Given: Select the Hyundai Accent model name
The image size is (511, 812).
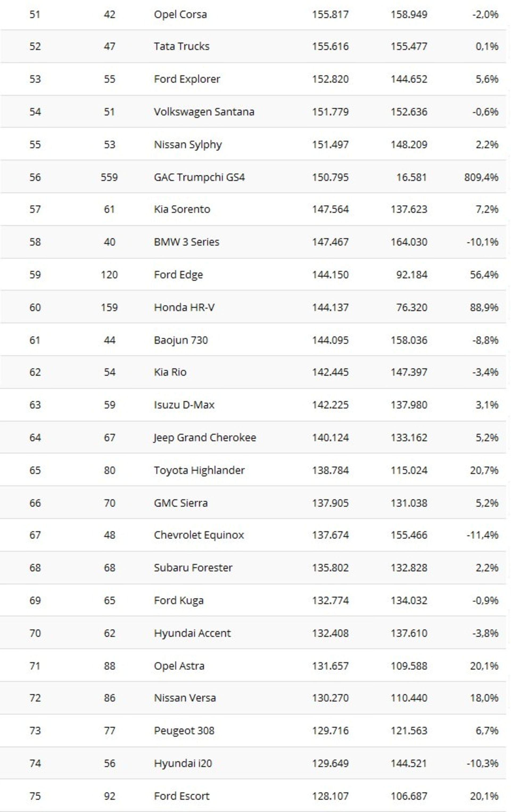Looking at the screenshot, I should click(x=192, y=633).
